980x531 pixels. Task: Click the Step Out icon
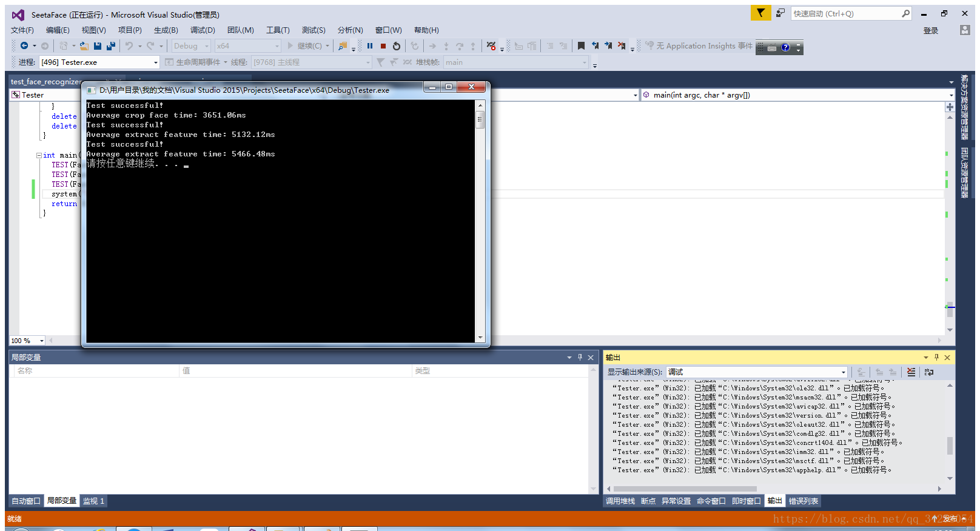pos(473,46)
